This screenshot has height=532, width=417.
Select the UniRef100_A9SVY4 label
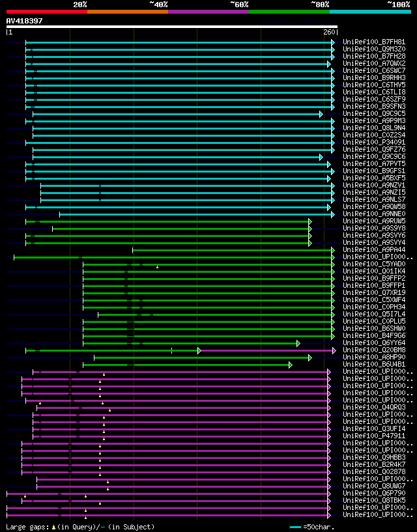tap(374, 243)
